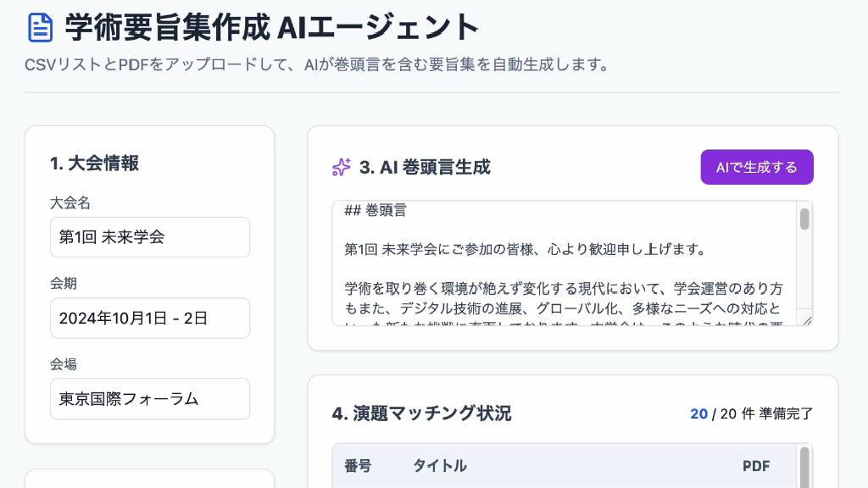Focus the 大会名 input showing 第1回 未来学会

click(149, 237)
